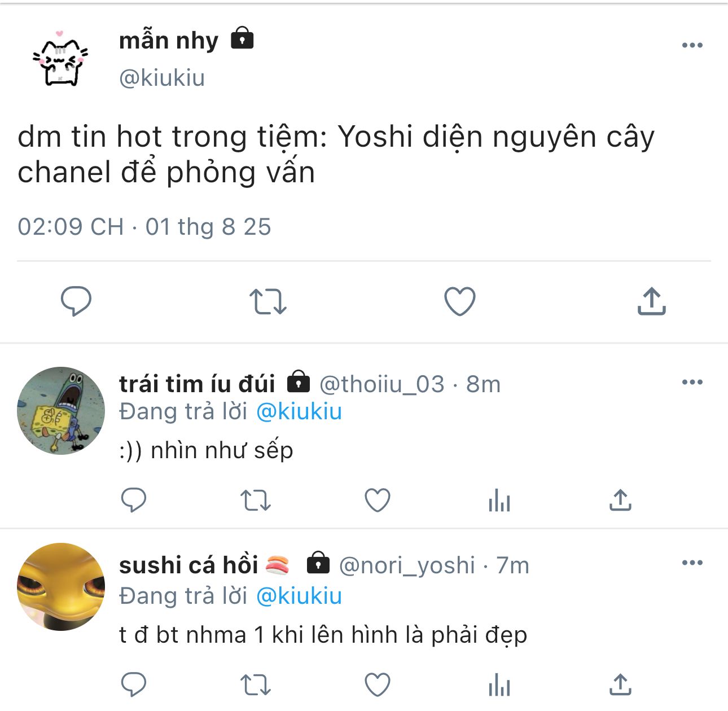
Task: Reply to sushi cá hồi's comment
Action: [x=134, y=684]
